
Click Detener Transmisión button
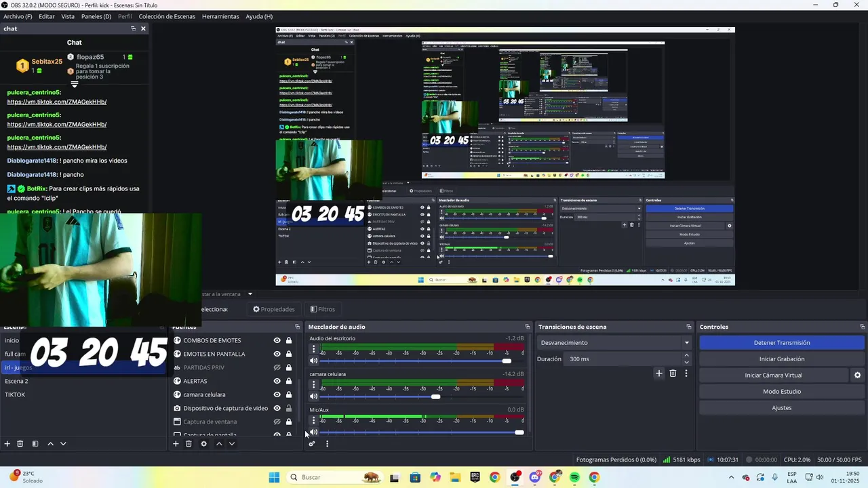pyautogui.click(x=782, y=343)
